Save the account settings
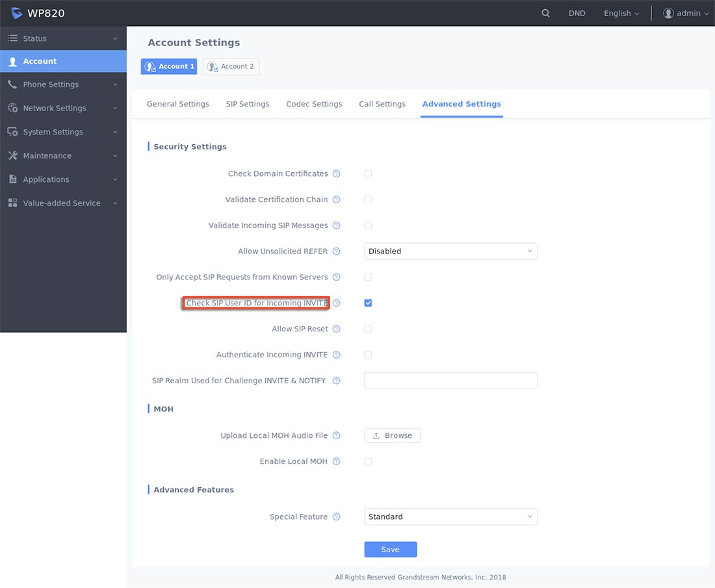The height and width of the screenshot is (588, 715). 391,550
